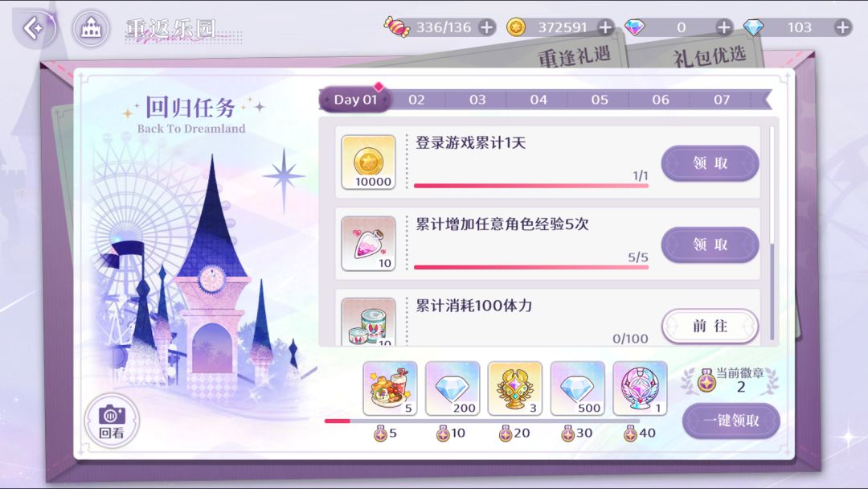Add more candy stamina with plus

pyautogui.click(x=487, y=27)
